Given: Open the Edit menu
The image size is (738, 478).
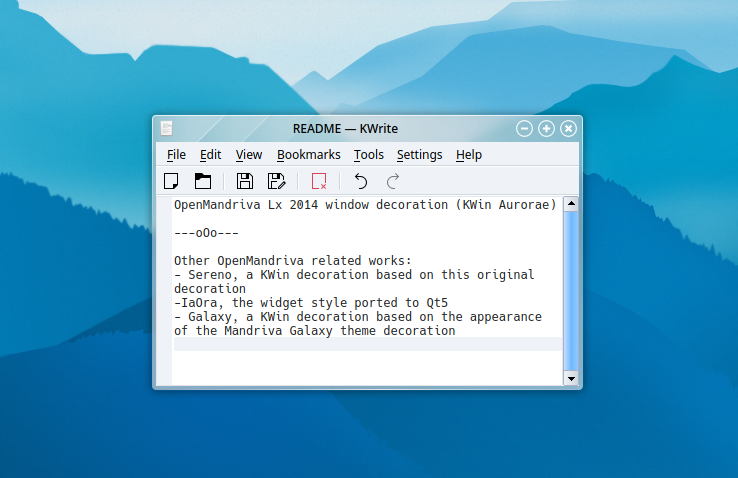Looking at the screenshot, I should (210, 155).
